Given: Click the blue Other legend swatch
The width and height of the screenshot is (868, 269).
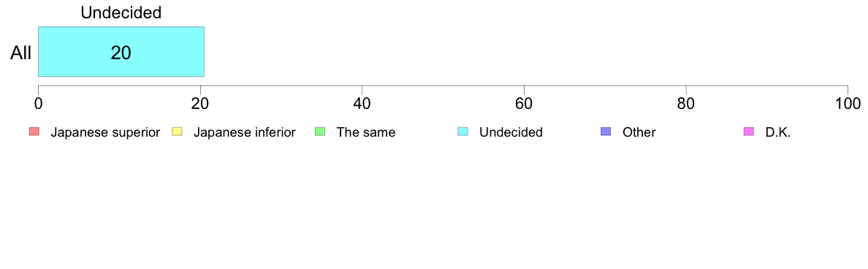Looking at the screenshot, I should pos(606,132).
